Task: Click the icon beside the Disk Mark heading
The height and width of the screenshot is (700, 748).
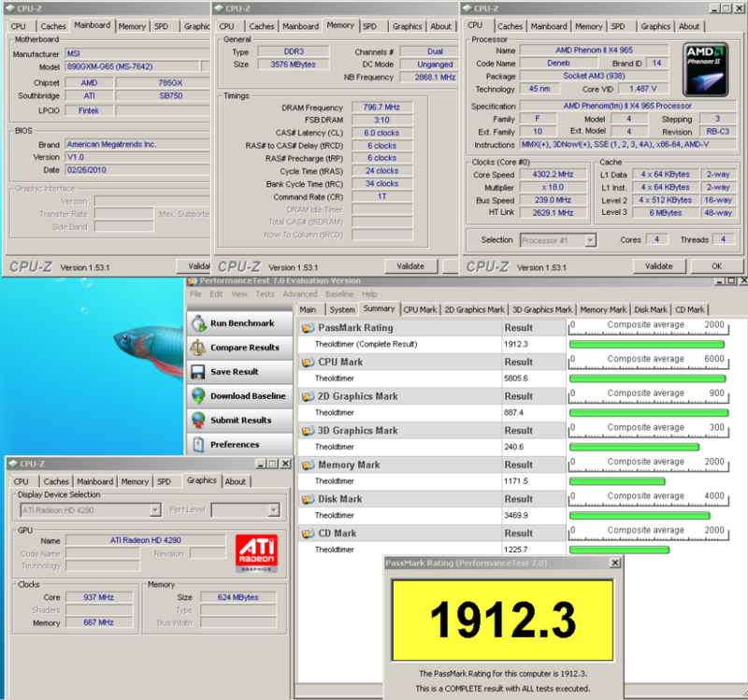Action: 308,499
